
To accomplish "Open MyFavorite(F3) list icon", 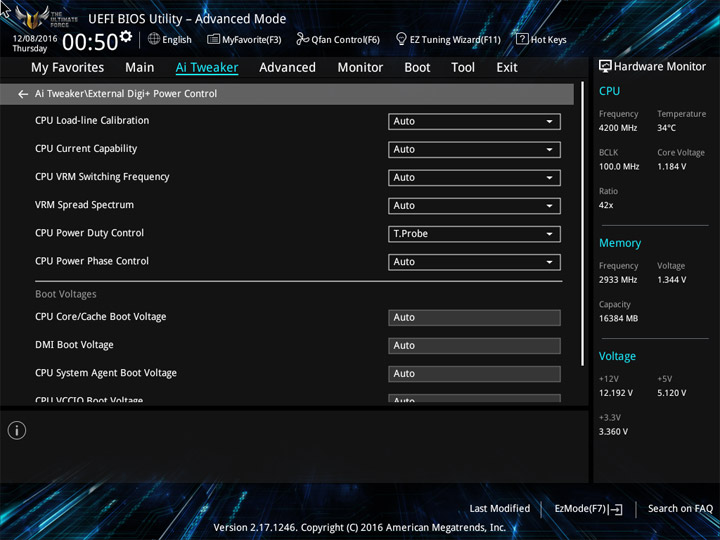I will tap(213, 39).
